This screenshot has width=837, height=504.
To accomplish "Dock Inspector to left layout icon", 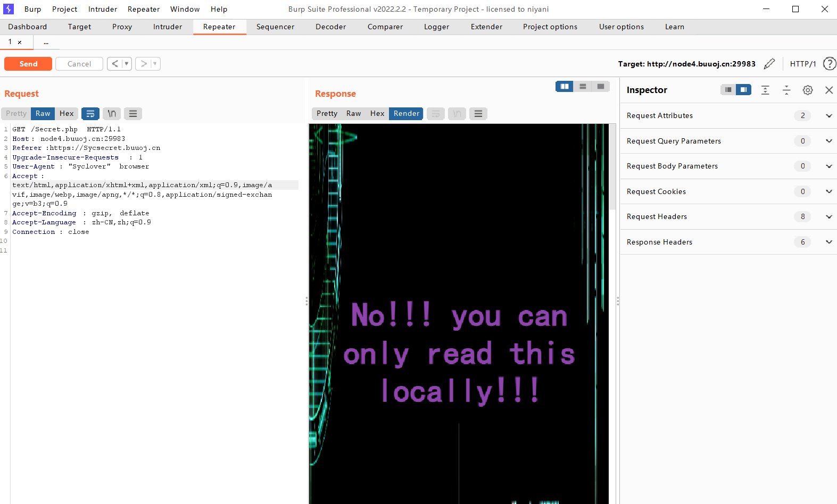I will click(728, 90).
